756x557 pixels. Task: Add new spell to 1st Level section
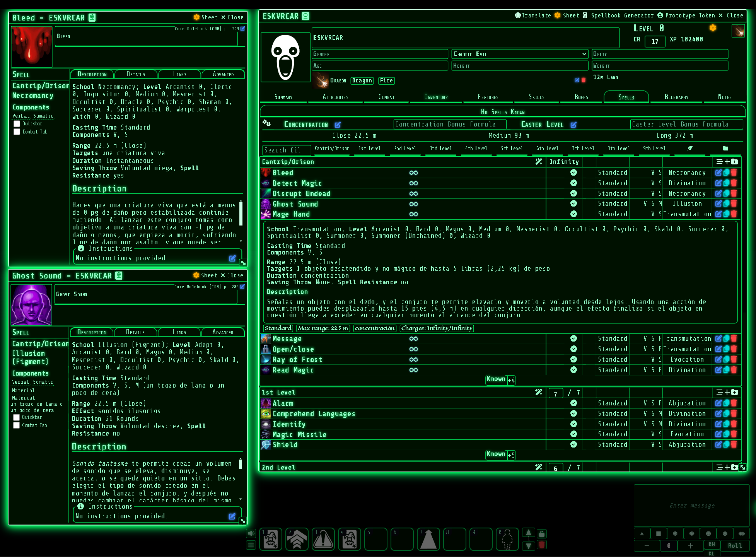[x=727, y=392]
